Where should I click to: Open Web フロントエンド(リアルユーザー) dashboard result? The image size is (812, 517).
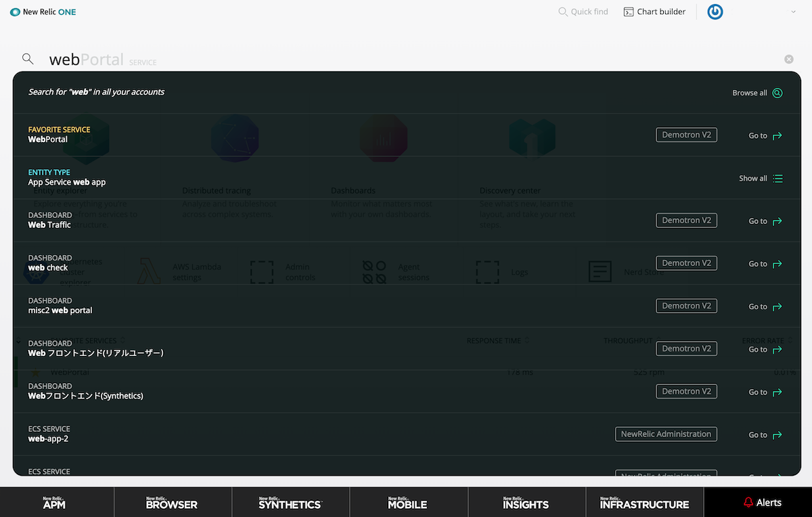pos(407,348)
